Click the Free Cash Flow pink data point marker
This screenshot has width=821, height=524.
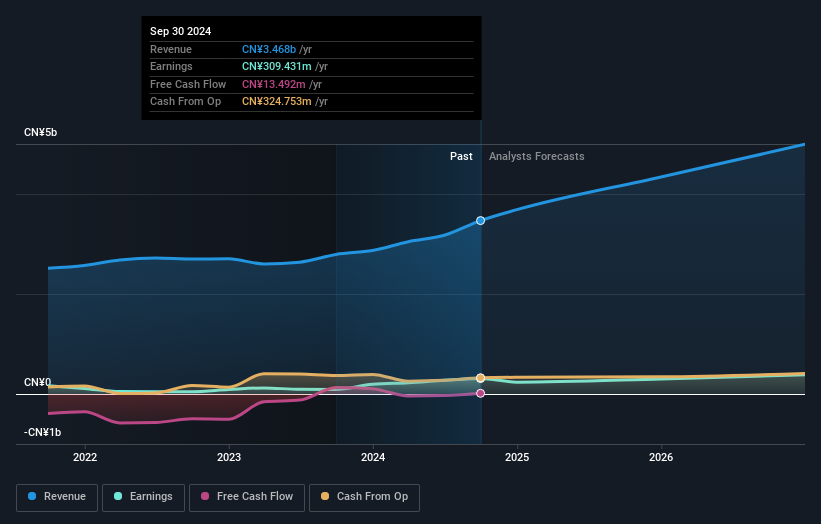480,393
